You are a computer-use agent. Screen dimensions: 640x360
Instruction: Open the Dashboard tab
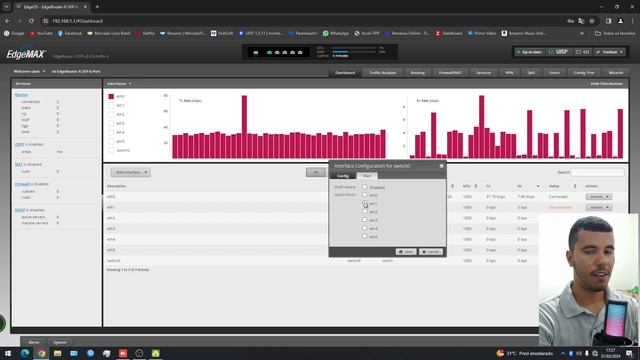point(345,73)
